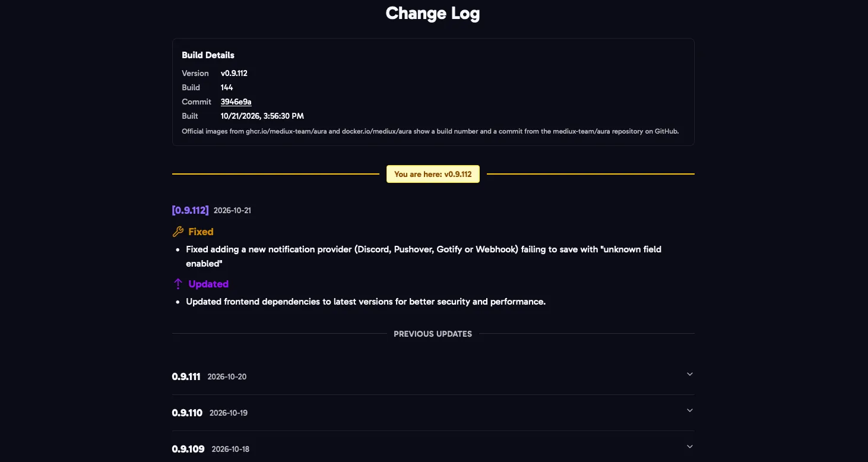Select the built timestamp 10/21/2026, 3:56:30 PM
The image size is (868, 462).
coord(262,116)
